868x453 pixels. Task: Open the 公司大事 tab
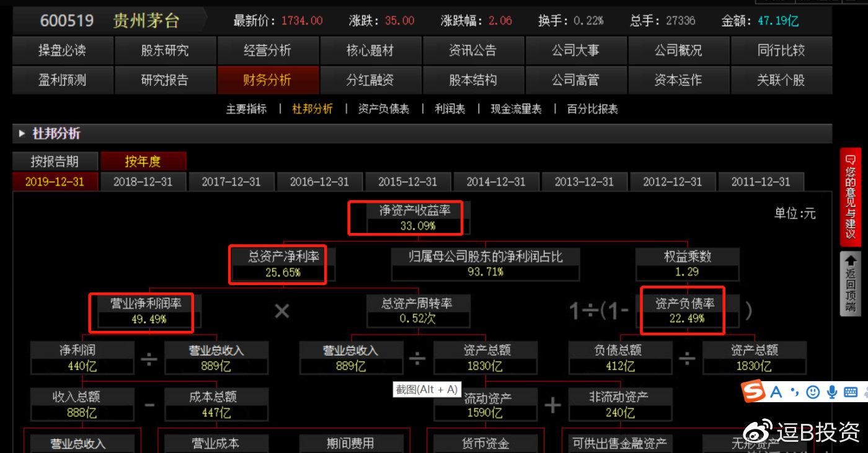[576, 50]
